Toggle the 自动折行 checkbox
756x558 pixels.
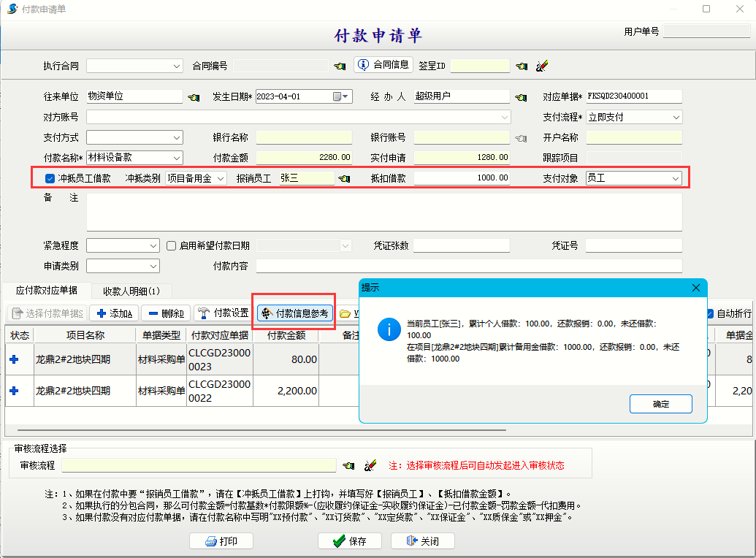(x=709, y=313)
